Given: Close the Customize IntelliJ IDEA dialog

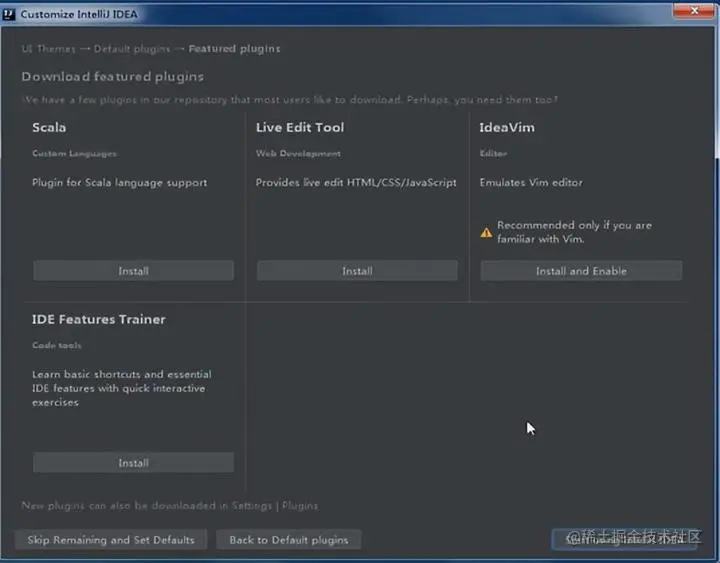Looking at the screenshot, I should (694, 11).
